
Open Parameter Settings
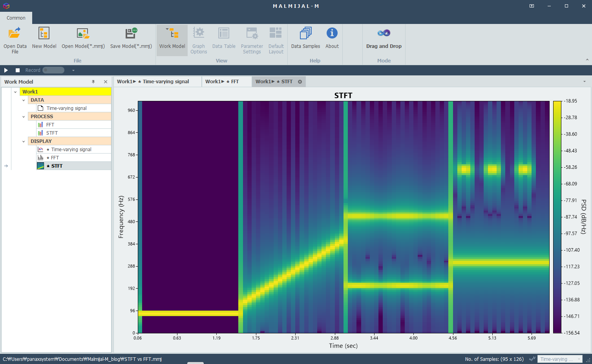pos(252,40)
